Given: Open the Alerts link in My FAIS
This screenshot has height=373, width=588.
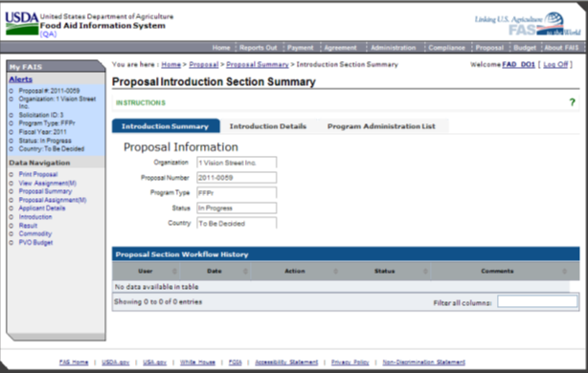Looking at the screenshot, I should (x=21, y=79).
